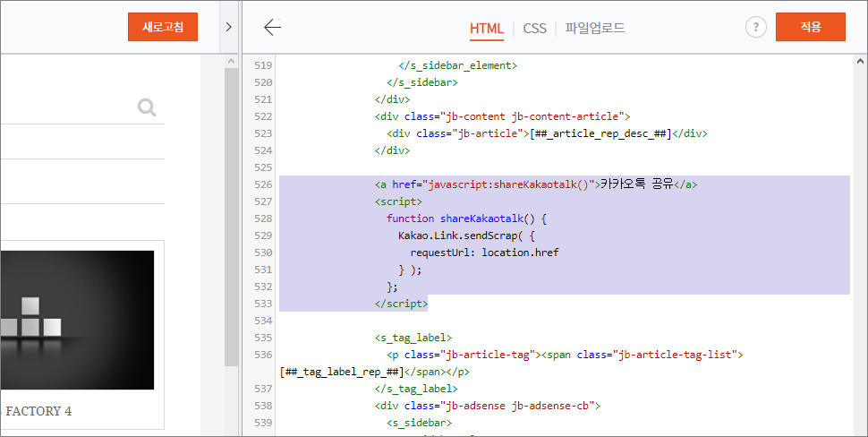Click the closing '</script>' tag on line 533
868x437 pixels.
pos(402,304)
